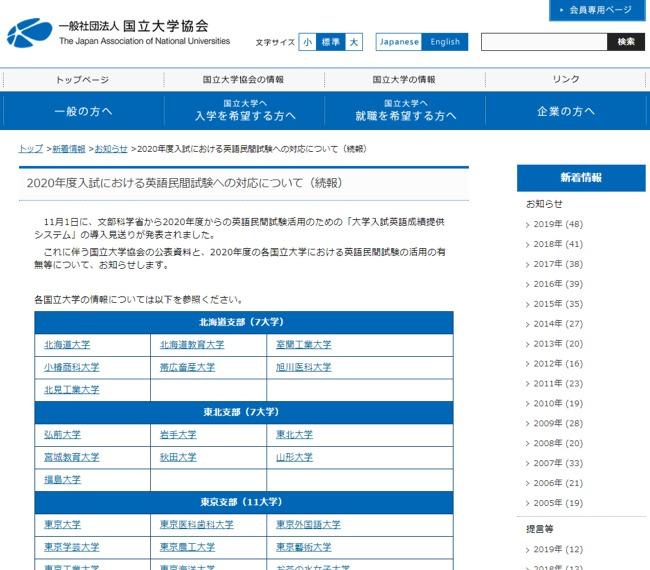This screenshot has width=650, height=570.
Task: Open 東京農工大学 link
Action: (x=187, y=547)
